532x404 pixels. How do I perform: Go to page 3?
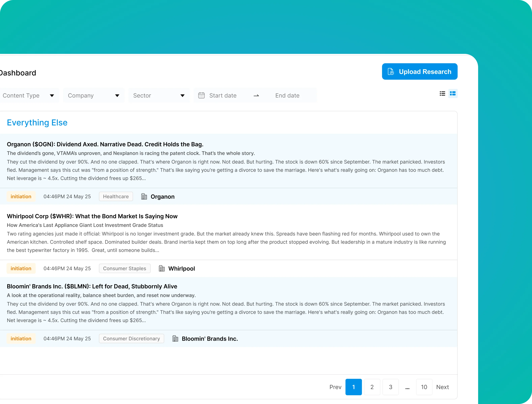(391, 387)
